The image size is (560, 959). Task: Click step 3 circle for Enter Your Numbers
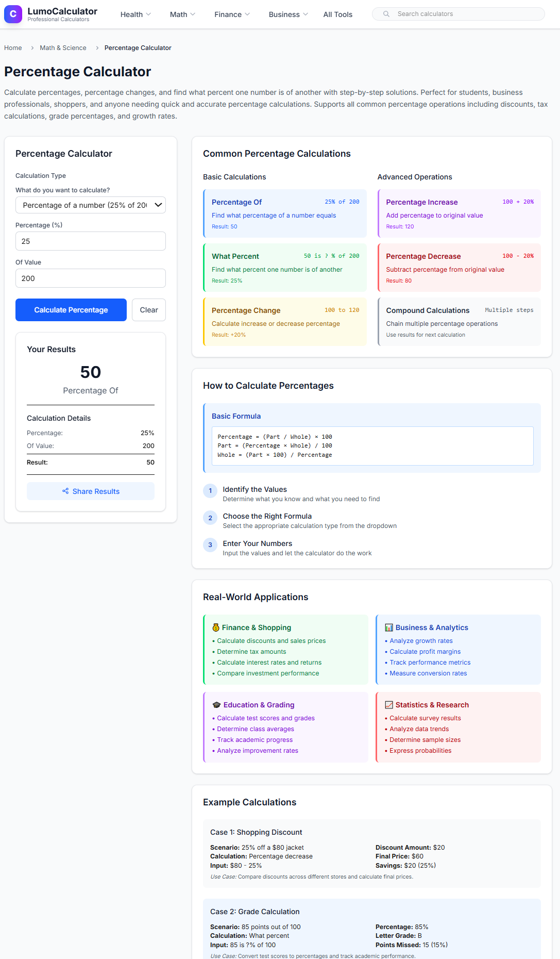(x=210, y=545)
